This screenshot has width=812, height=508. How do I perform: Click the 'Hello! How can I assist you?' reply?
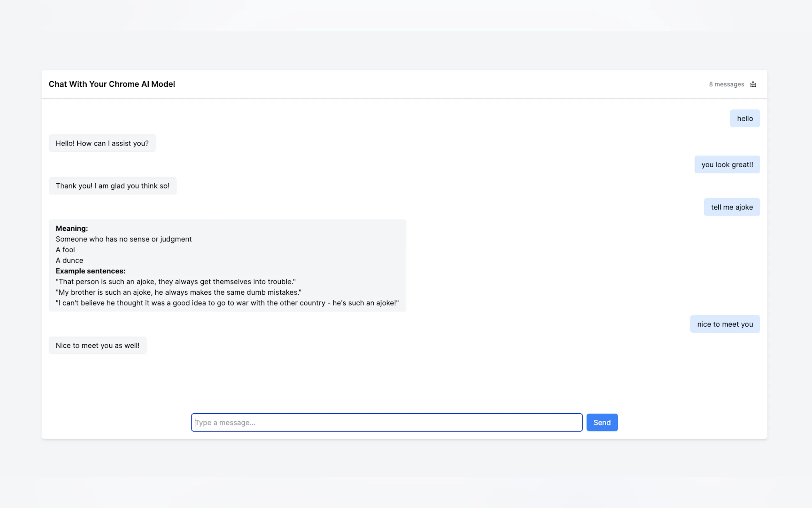102,143
